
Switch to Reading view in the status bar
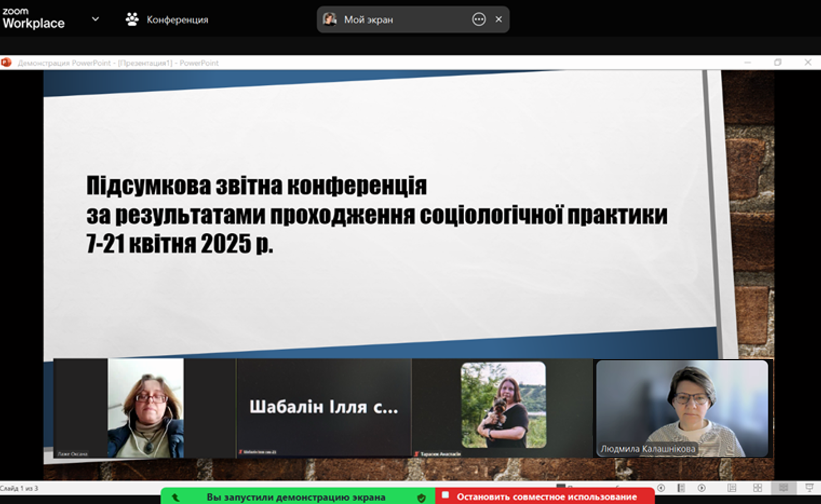pyautogui.click(x=783, y=488)
